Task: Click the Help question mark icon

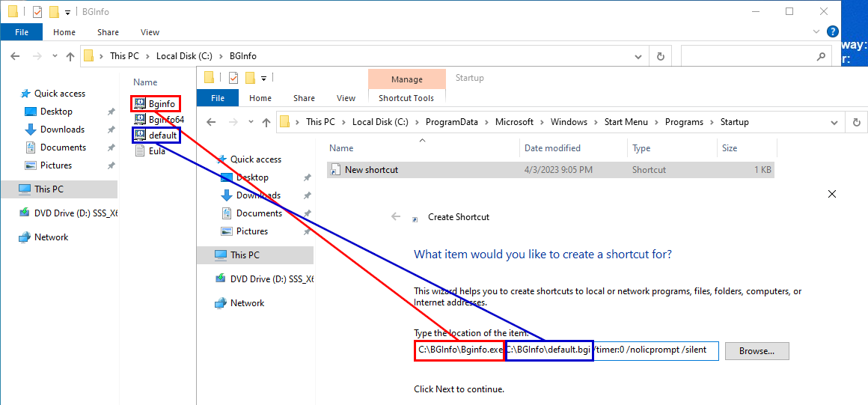Action: [x=832, y=32]
